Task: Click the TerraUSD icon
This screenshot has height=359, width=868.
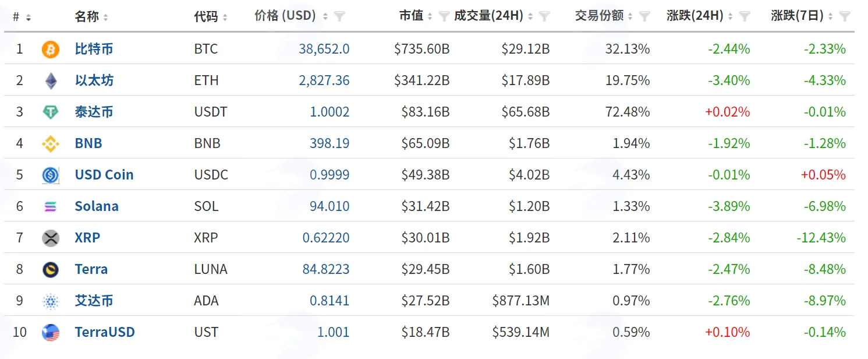Action: [x=51, y=333]
